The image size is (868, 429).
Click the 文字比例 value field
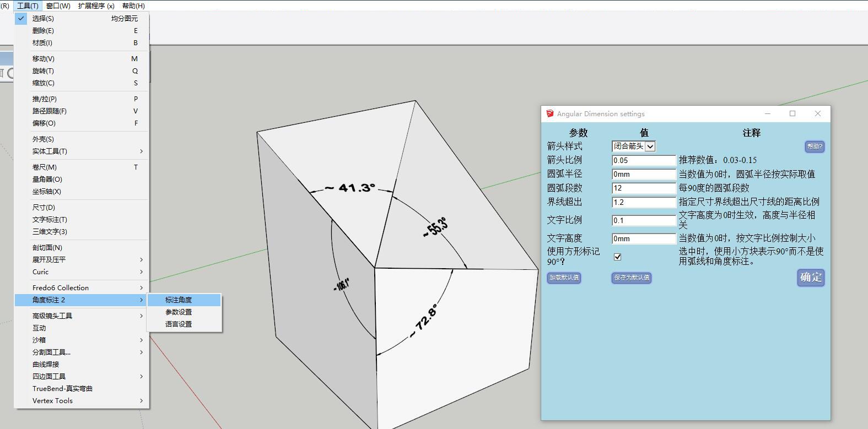(643, 220)
